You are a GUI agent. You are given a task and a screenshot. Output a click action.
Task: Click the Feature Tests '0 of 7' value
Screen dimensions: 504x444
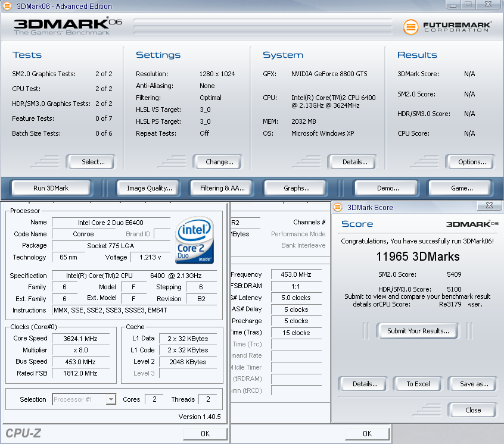pos(104,118)
